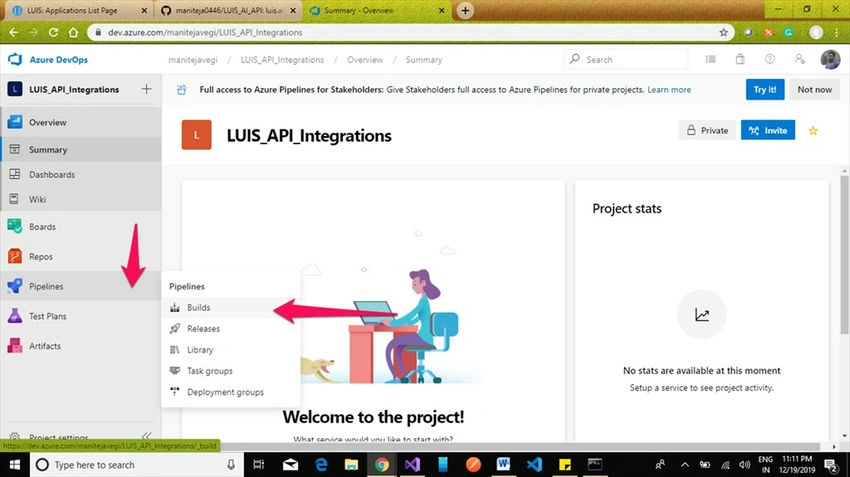Favorite the project with the star icon
Viewport: 850px width, 477px height.
click(813, 131)
